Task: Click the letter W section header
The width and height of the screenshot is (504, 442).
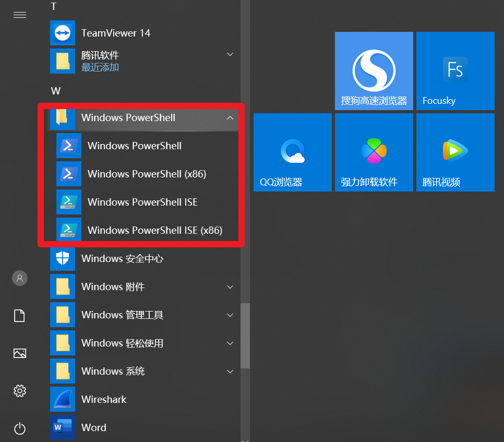Action: pyautogui.click(x=56, y=91)
